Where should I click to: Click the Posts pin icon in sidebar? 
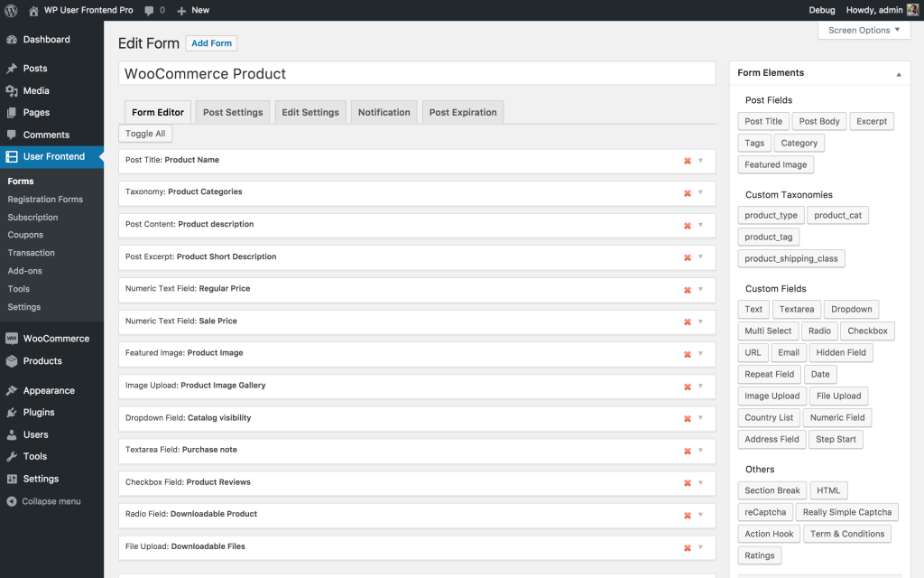pyautogui.click(x=12, y=69)
